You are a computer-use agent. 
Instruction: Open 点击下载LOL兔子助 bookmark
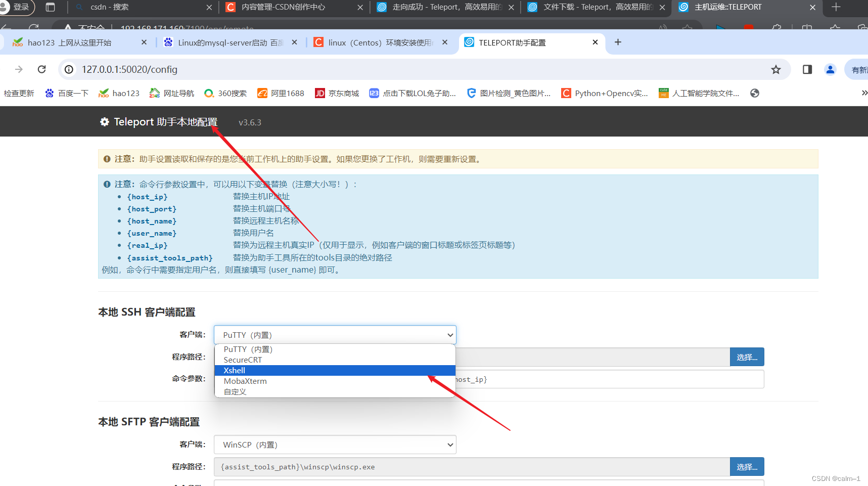pos(413,93)
